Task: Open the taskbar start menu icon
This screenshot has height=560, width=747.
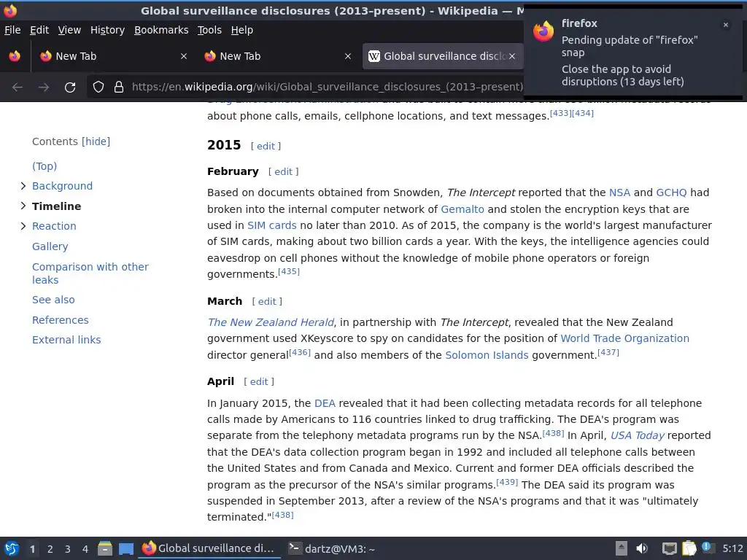Action: pyautogui.click(x=12, y=548)
